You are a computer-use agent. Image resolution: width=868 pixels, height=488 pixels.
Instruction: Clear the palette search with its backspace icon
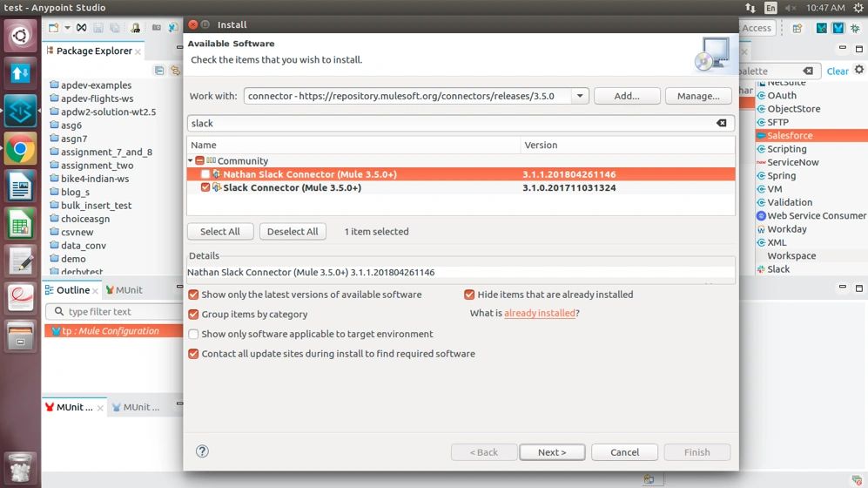pyautogui.click(x=808, y=71)
